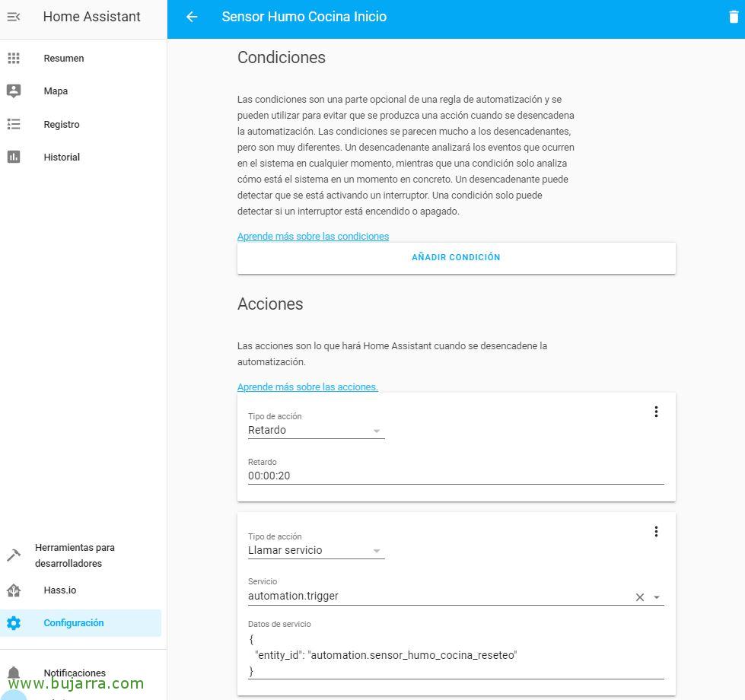Delete the automation with the trash icon
This screenshot has height=700, width=745.
coord(734,17)
